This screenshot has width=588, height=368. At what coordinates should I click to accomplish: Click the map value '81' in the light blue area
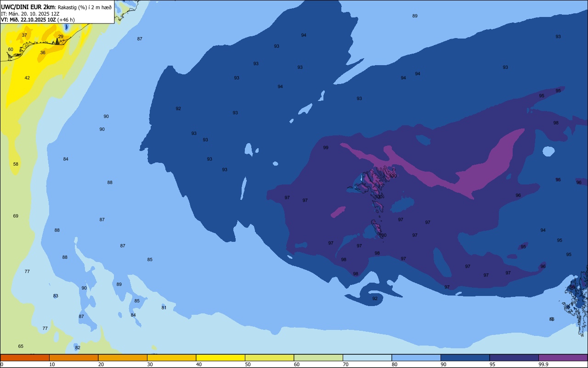[164, 307]
